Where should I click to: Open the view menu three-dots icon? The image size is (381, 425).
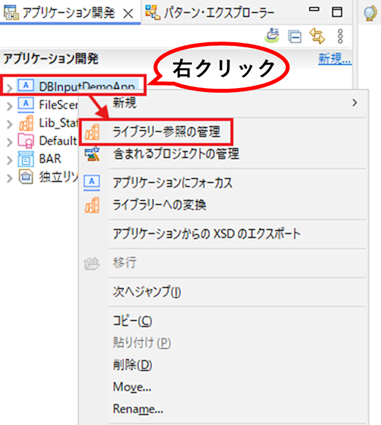click(x=340, y=36)
